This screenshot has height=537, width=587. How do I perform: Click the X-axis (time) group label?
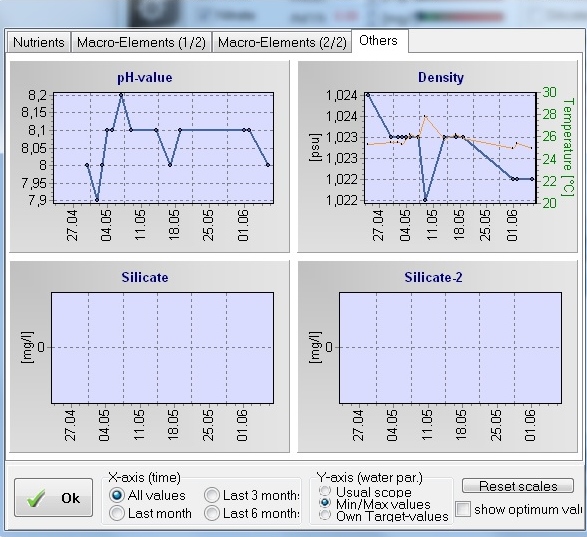pyautogui.click(x=145, y=477)
